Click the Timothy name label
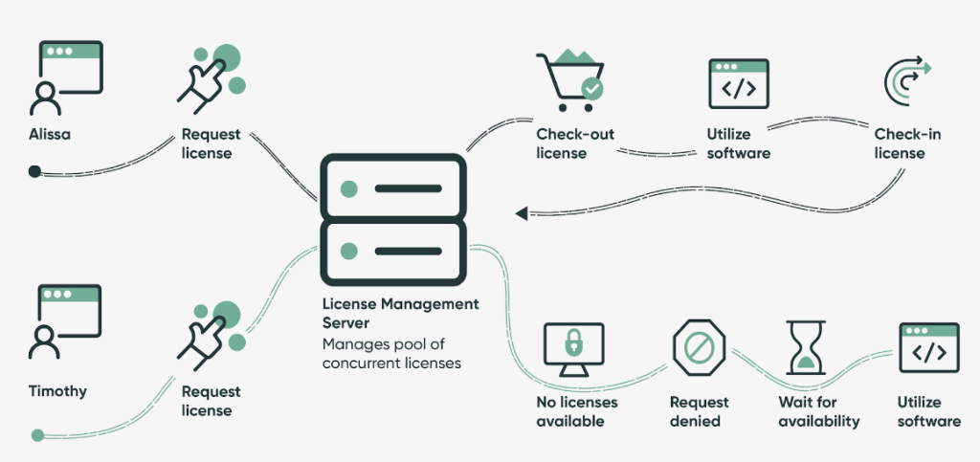The width and height of the screenshot is (980, 462). pos(57,391)
